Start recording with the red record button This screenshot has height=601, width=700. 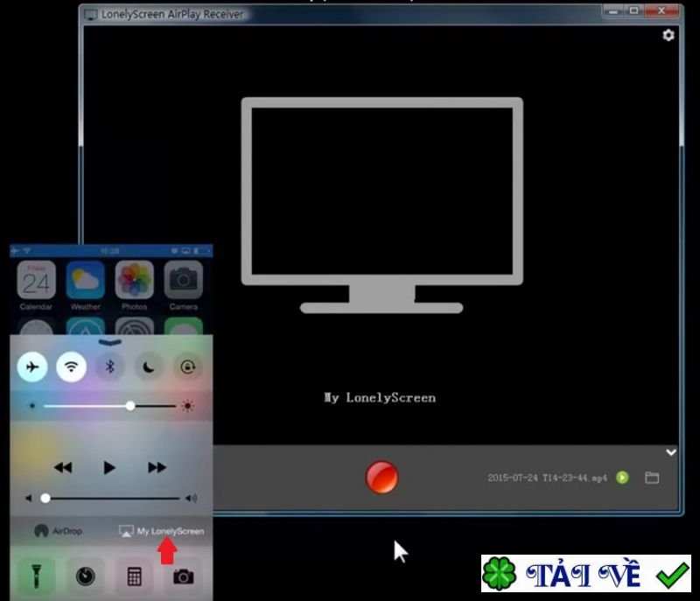tap(381, 477)
